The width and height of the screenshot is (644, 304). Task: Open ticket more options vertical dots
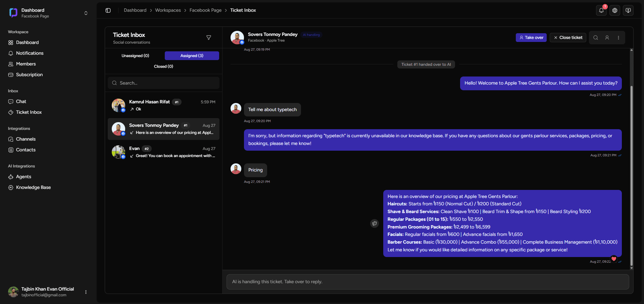click(618, 38)
